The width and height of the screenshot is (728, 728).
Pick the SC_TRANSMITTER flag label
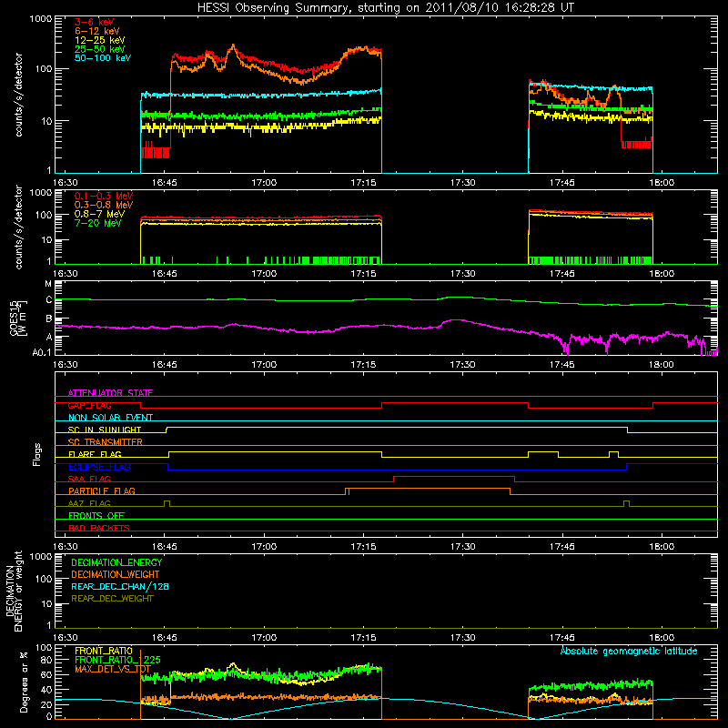(x=106, y=441)
